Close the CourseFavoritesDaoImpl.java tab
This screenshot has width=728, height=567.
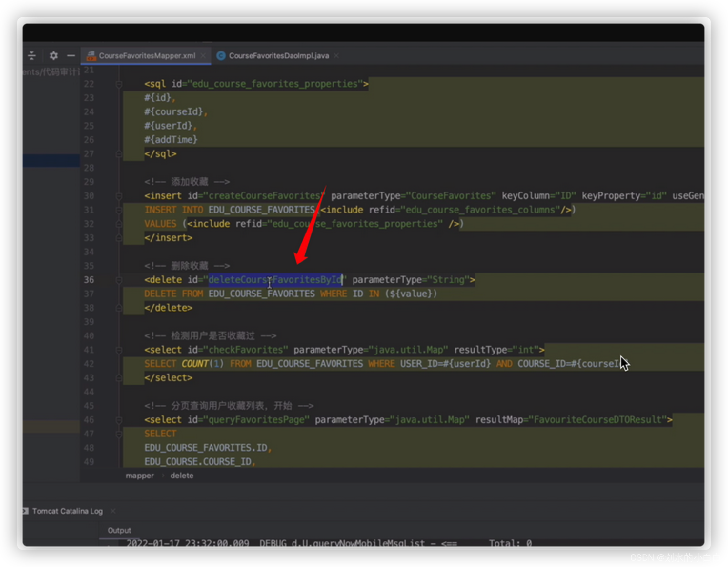[336, 56]
